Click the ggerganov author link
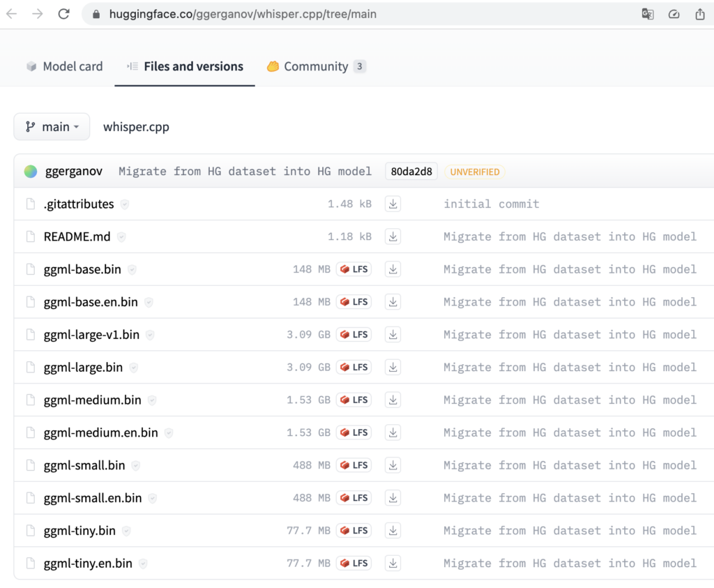714x588 pixels. coord(73,172)
